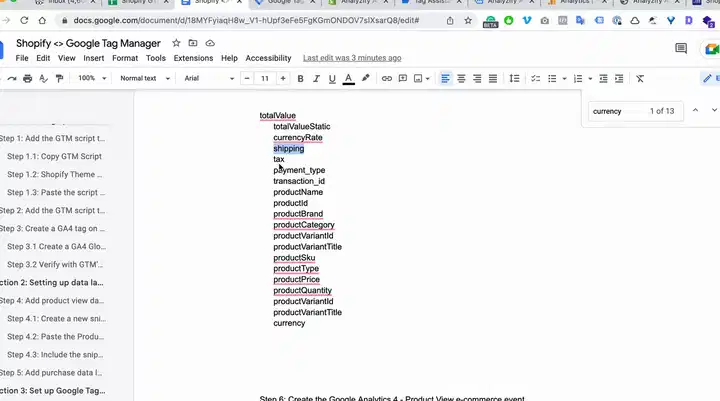Go to Step 1.1: Copy GTM Script

54,156
